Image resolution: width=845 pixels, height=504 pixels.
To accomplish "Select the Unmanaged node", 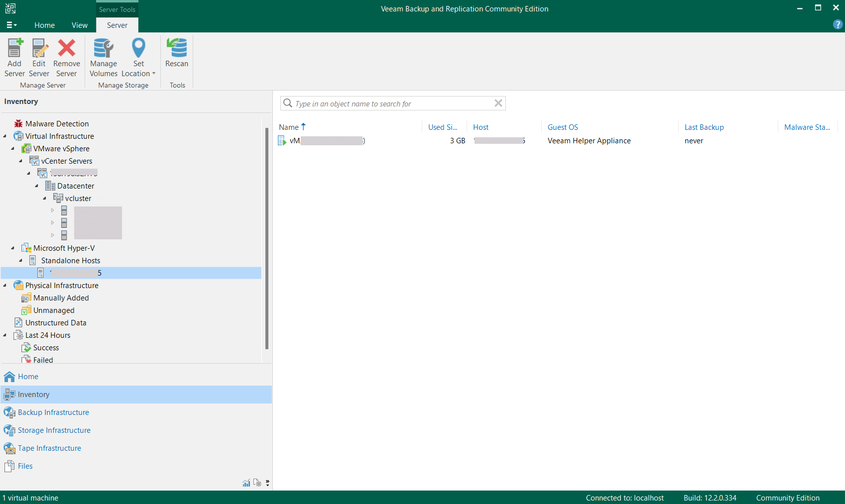I will [53, 310].
